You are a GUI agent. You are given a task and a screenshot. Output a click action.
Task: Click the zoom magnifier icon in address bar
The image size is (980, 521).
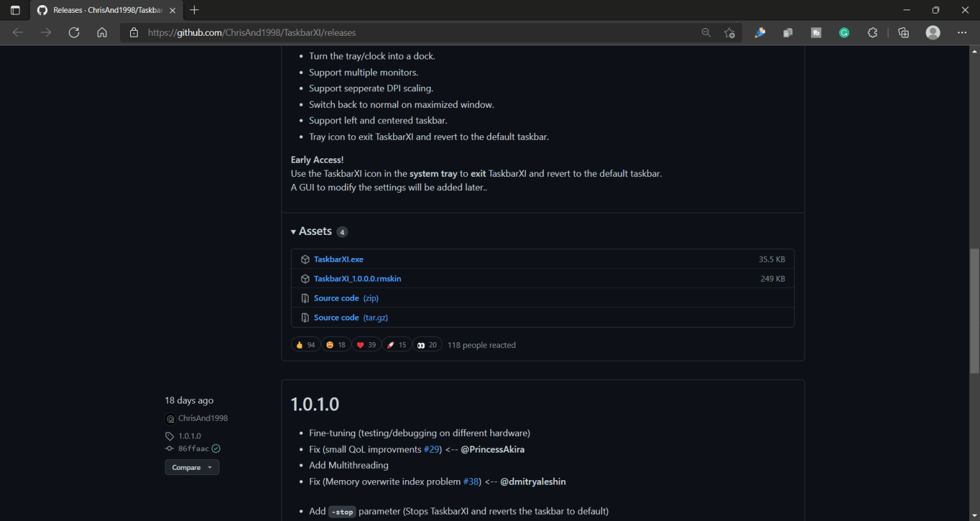706,33
